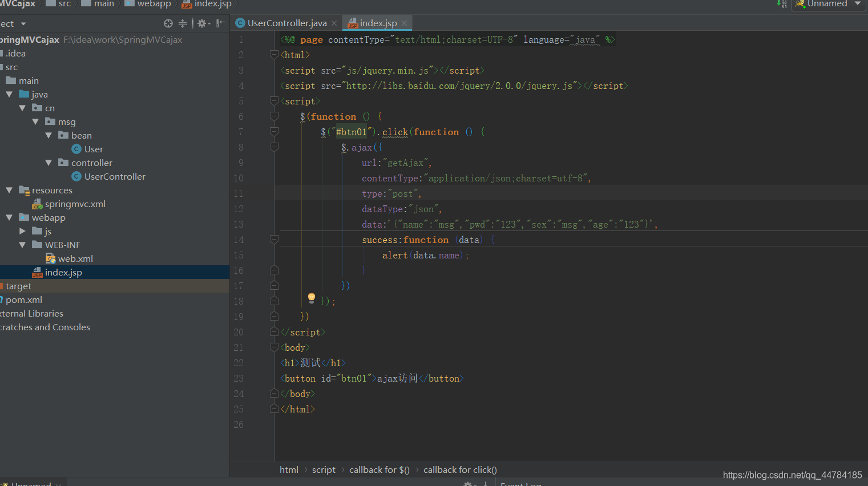Toggle code fold marker on line 8
The image size is (868, 486).
[274, 147]
